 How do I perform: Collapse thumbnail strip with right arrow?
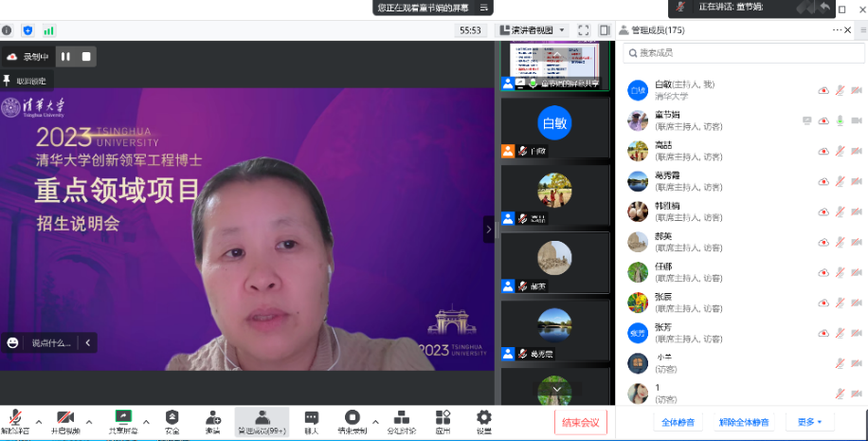pos(488,230)
